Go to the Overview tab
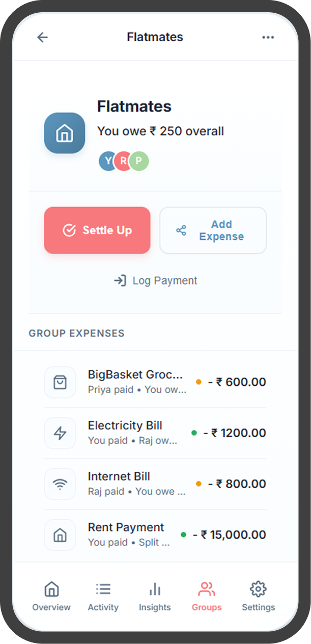 coord(51,597)
